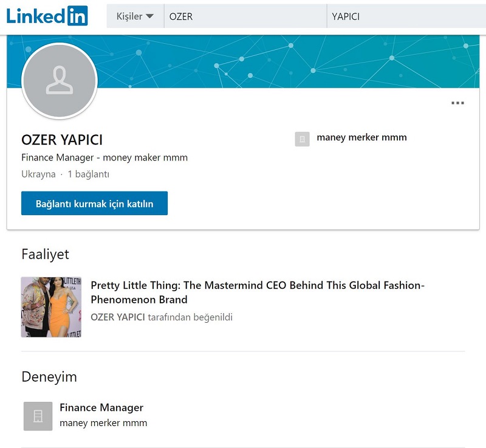486x448 pixels.
Task: Click the 1 bağlantı connection count
Action: (88, 174)
